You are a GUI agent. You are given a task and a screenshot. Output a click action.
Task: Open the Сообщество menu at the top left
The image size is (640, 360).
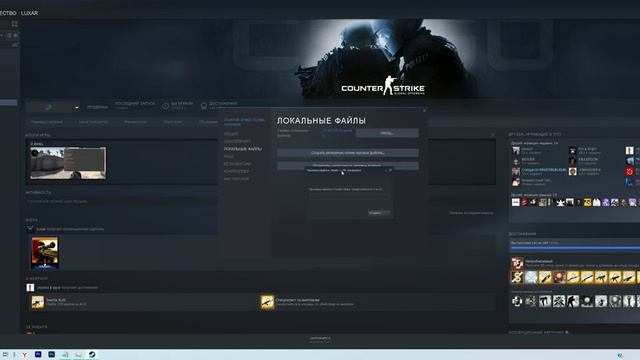click(8, 13)
